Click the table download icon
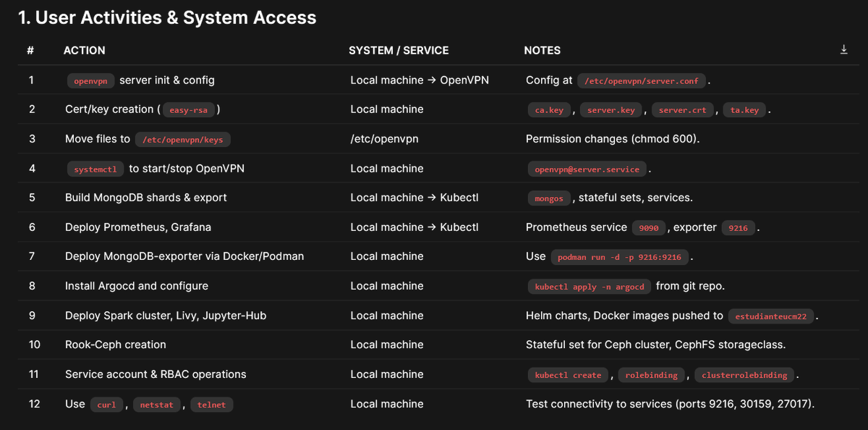868x430 pixels. [843, 50]
